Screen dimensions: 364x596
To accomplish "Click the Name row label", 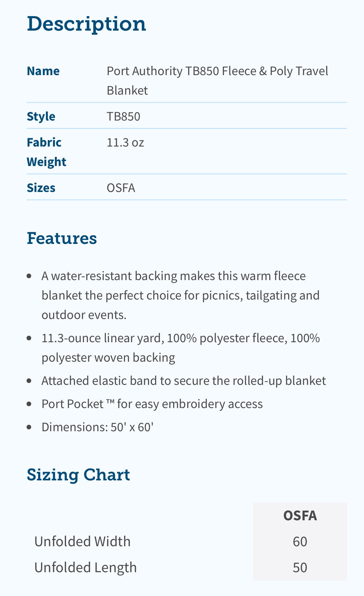I will point(43,71).
